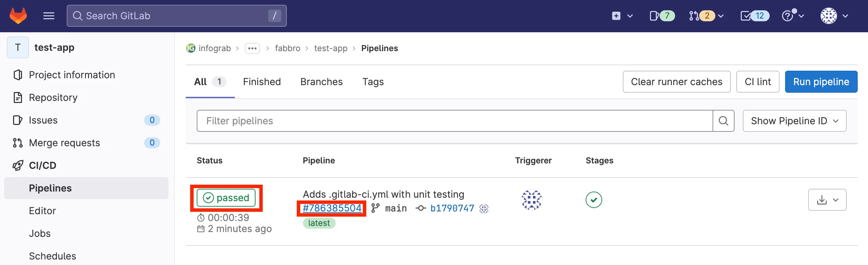Expand the merge requests dropdown in header

706,16
